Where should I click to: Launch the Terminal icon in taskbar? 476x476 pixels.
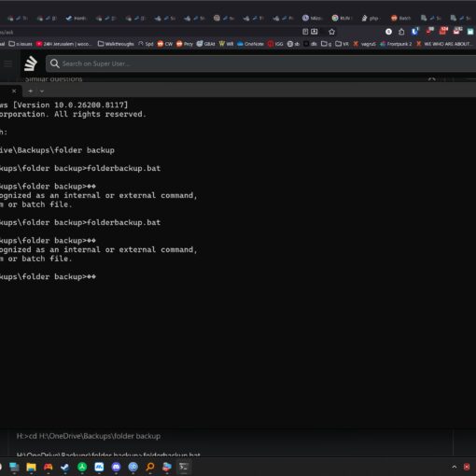[x=184, y=467]
